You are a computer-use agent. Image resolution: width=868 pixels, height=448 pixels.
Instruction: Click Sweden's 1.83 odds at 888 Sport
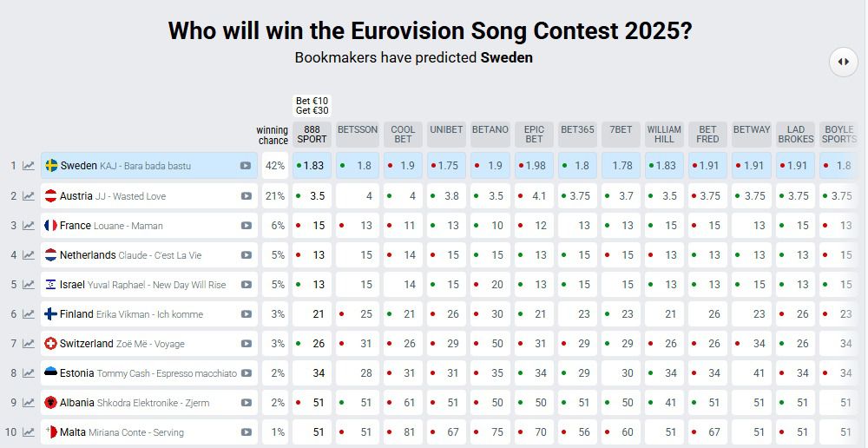click(x=312, y=166)
